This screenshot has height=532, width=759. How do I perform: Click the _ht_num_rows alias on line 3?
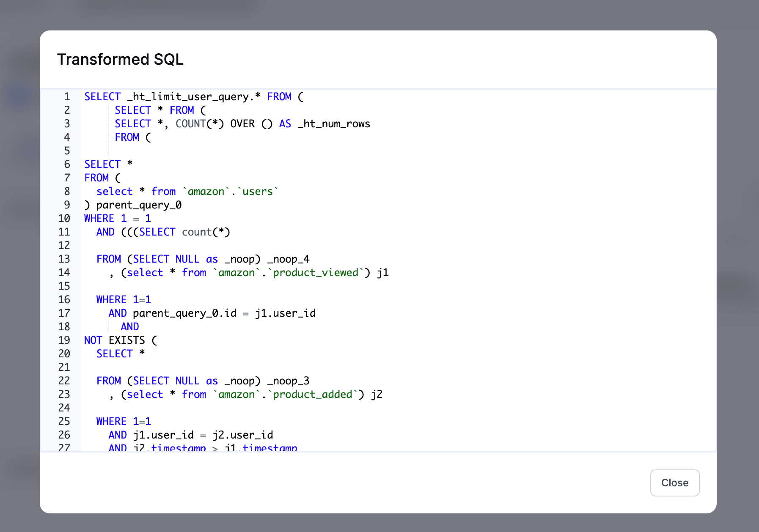tap(333, 123)
